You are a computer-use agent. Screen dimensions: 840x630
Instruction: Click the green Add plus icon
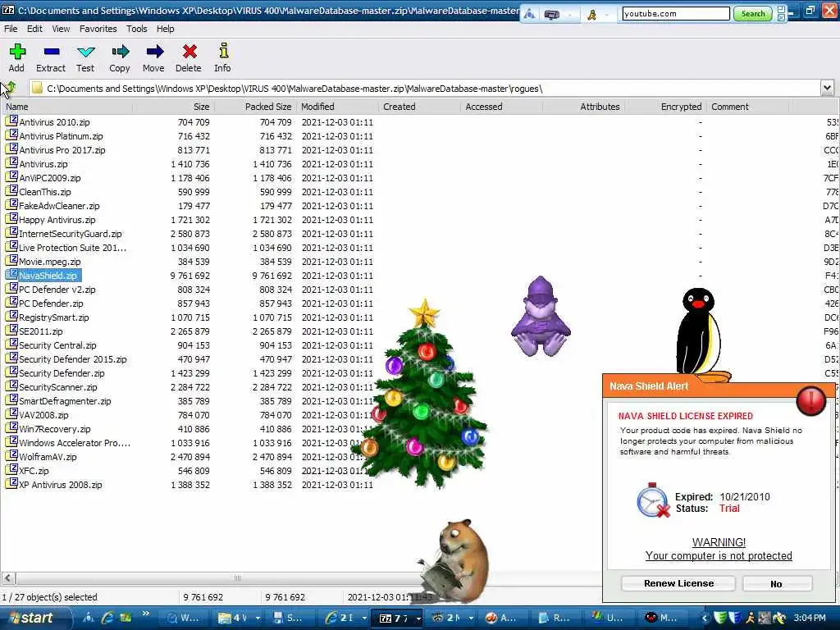point(17,52)
